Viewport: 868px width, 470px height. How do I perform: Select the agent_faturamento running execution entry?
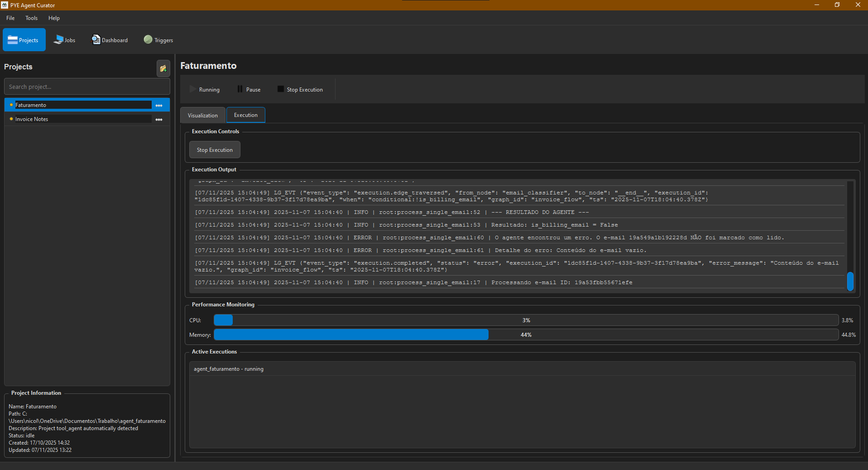(x=229, y=369)
